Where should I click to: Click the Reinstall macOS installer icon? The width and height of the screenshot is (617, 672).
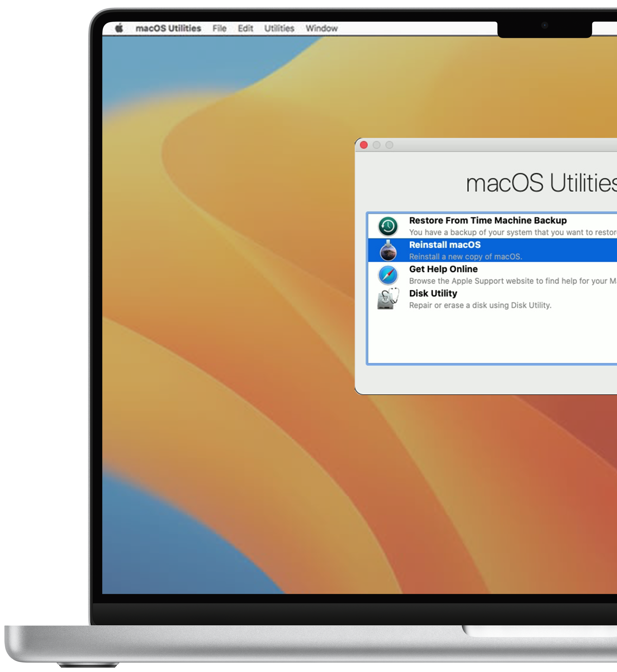(388, 250)
